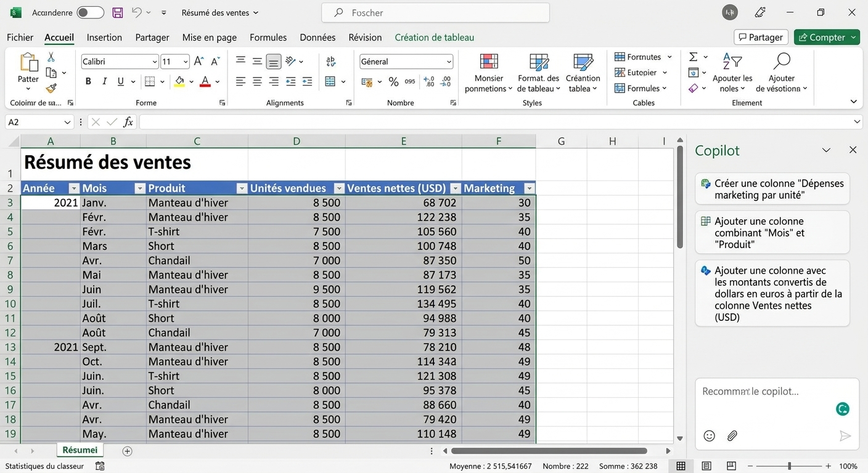Toggle middle vertical alignment

[x=257, y=61]
